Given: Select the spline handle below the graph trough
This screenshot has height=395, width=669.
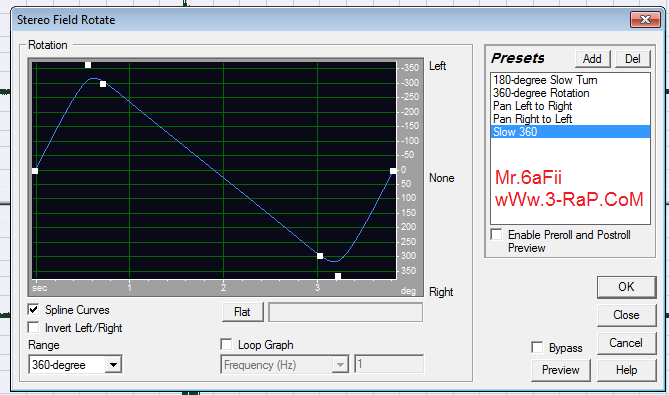Looking at the screenshot, I should [x=338, y=276].
